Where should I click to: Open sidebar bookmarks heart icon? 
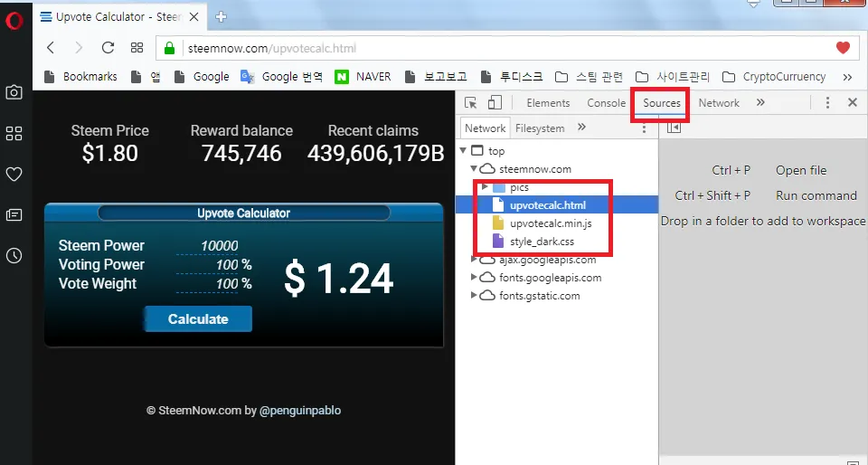14,175
